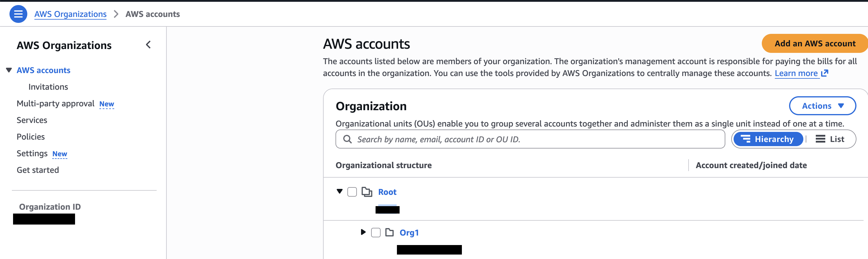Go to Invitations in the sidebar
The height and width of the screenshot is (259, 868).
pyautogui.click(x=48, y=87)
